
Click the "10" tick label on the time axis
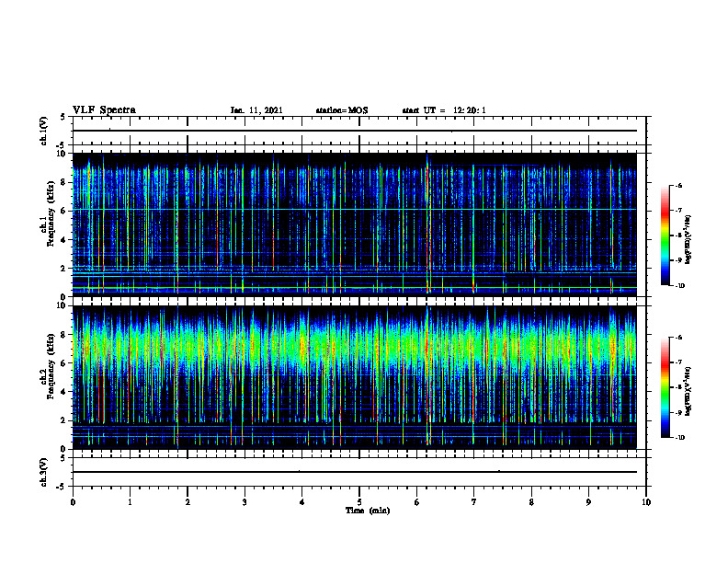[x=646, y=502]
